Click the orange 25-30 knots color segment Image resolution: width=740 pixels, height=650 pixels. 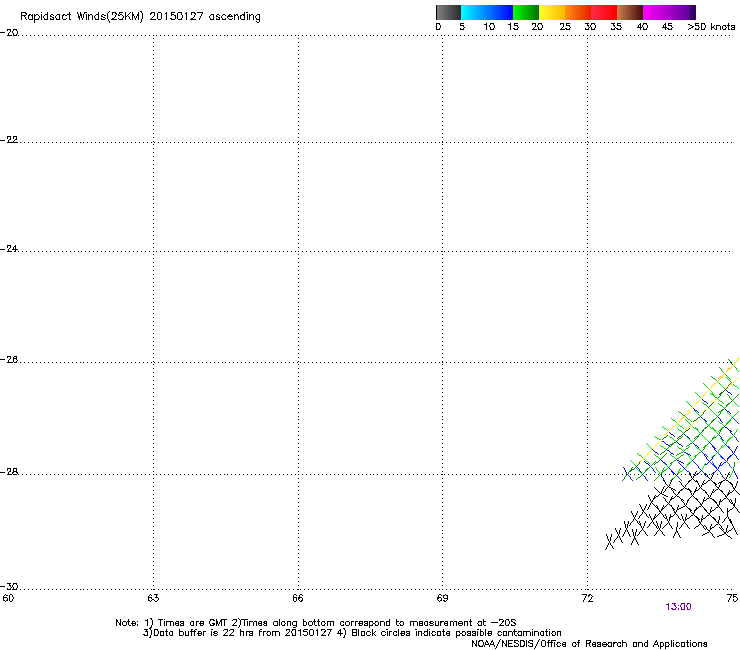[578, 12]
